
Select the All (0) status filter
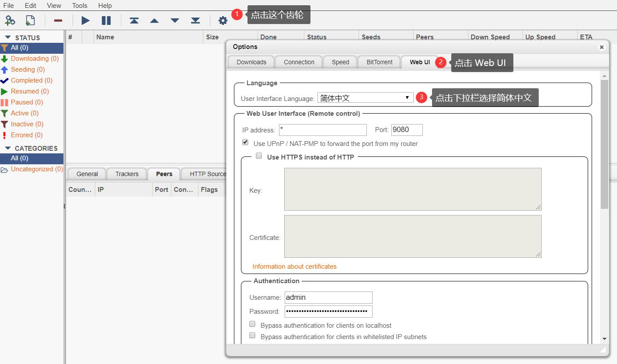click(x=31, y=48)
